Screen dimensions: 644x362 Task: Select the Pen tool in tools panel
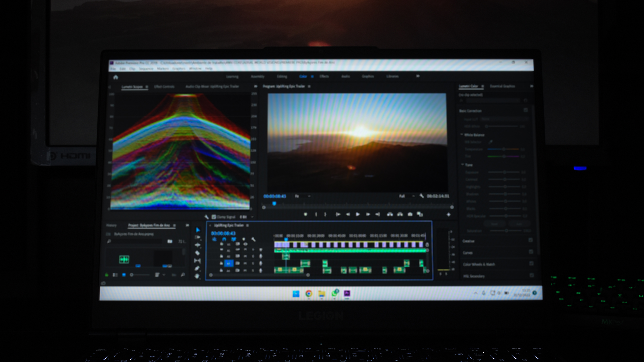197,269
